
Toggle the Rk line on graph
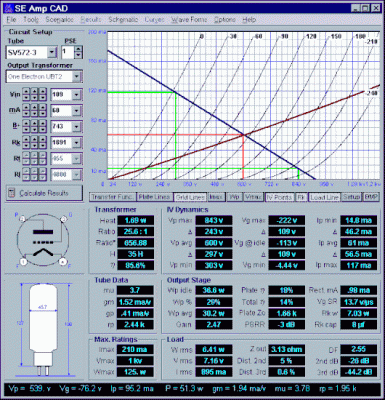[x=301, y=197]
